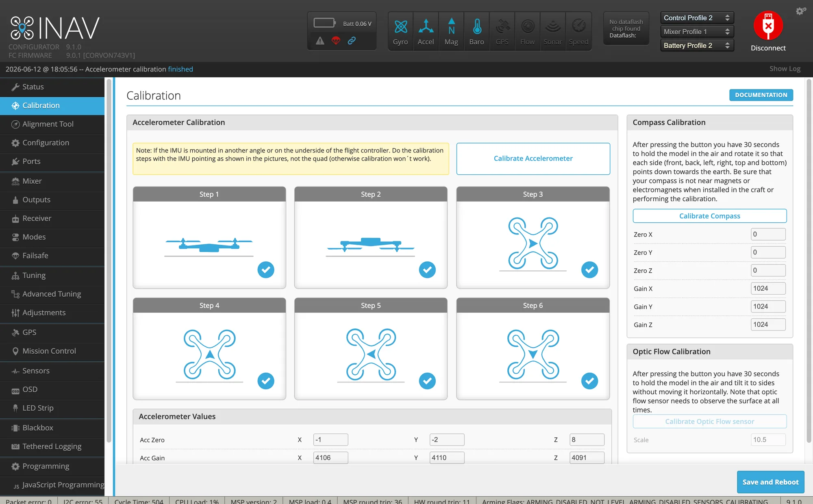
Task: Click the Step 5 drone illustration
Action: click(x=371, y=354)
